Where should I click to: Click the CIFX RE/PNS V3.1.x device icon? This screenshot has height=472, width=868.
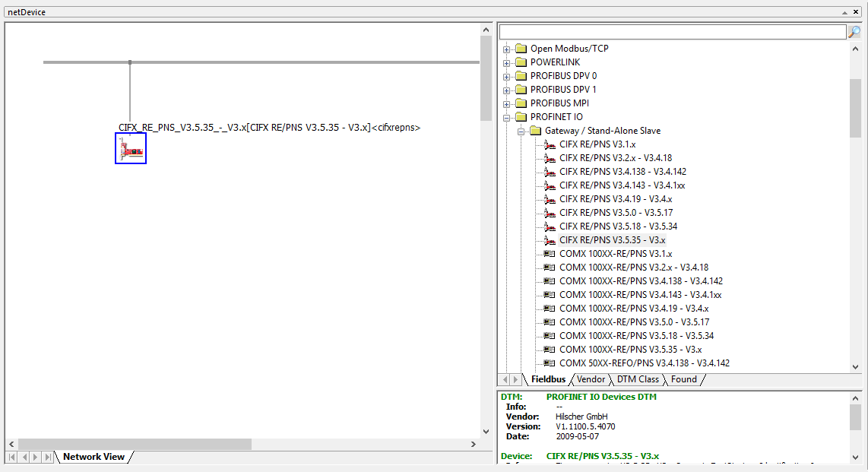click(550, 144)
